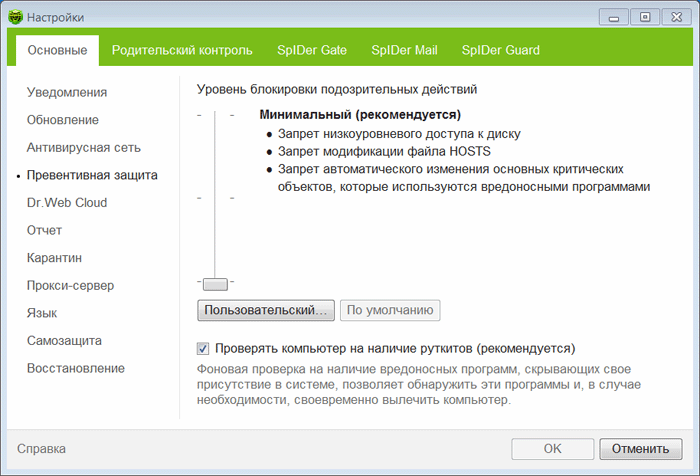Image resolution: width=700 pixels, height=476 pixels.
Task: Toggle the rootkit scan checkbox
Action: [203, 348]
